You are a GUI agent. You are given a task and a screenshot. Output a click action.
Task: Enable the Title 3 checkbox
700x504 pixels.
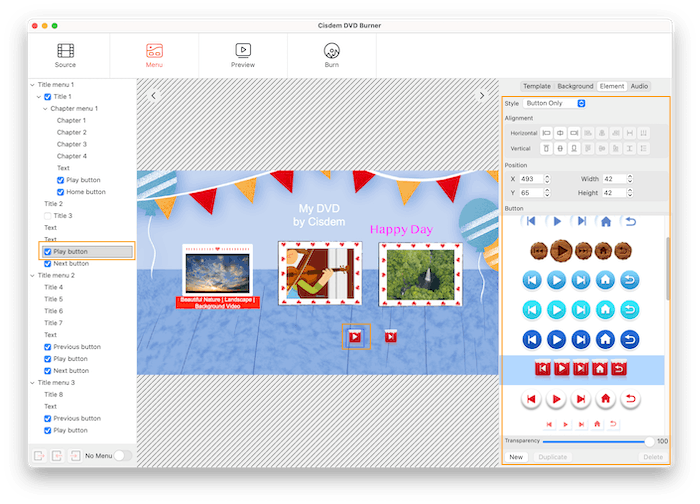(x=47, y=216)
